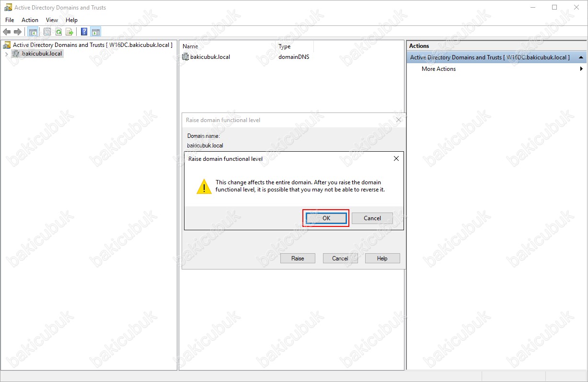Viewport: 588px width, 382px height.
Task: Open the File menu
Action: point(10,20)
